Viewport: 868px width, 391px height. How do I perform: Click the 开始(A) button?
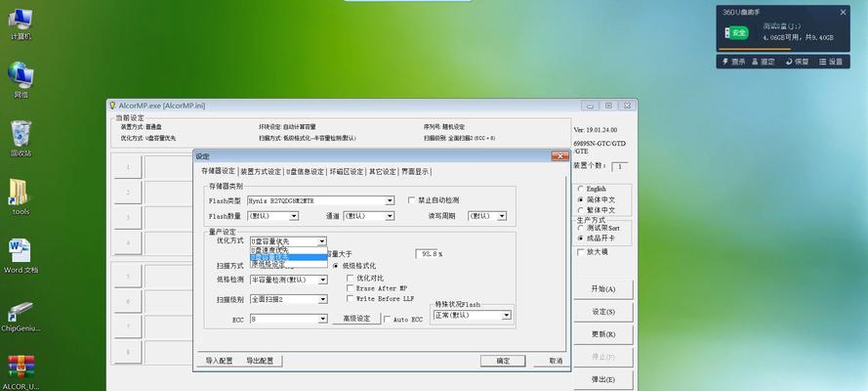pyautogui.click(x=602, y=289)
